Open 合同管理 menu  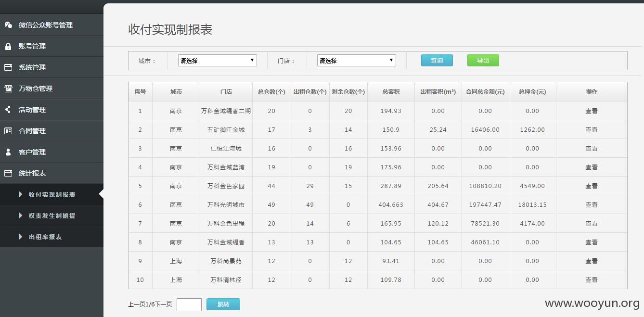click(x=52, y=131)
